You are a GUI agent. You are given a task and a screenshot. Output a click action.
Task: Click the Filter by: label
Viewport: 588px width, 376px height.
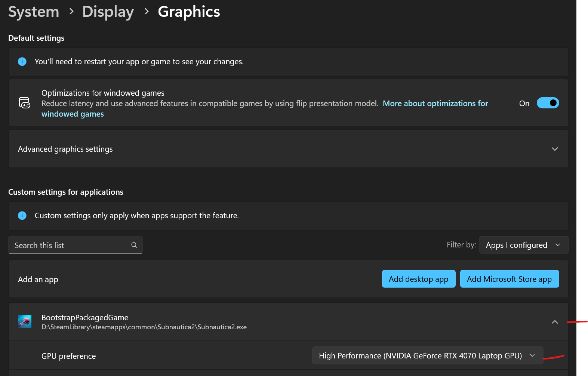461,245
